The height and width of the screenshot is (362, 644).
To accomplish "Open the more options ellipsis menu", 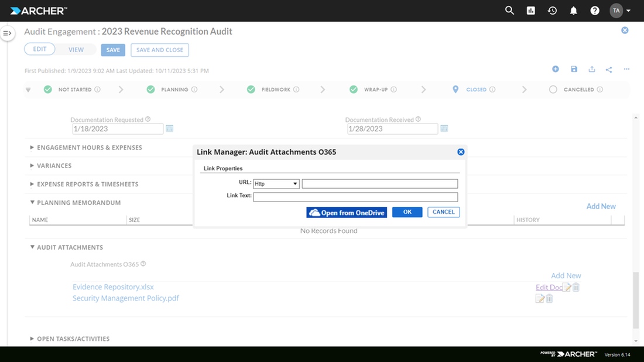I will point(626,69).
